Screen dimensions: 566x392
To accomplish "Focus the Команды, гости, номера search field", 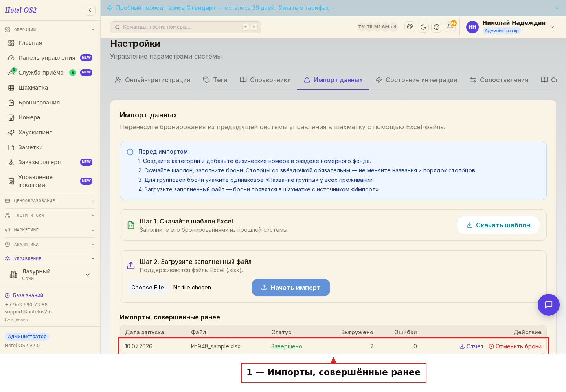I will (x=185, y=27).
